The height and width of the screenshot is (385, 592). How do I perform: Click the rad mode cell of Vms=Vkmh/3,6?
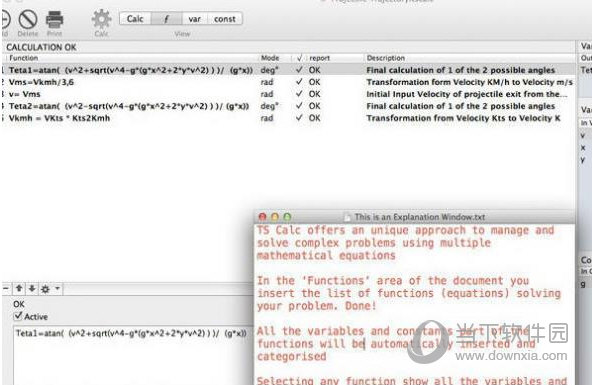[x=267, y=82]
